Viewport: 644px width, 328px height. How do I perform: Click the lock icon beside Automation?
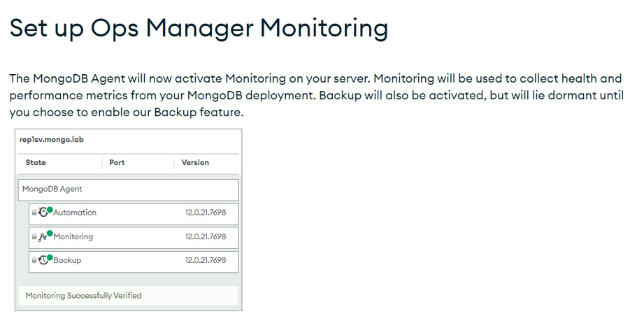point(34,213)
